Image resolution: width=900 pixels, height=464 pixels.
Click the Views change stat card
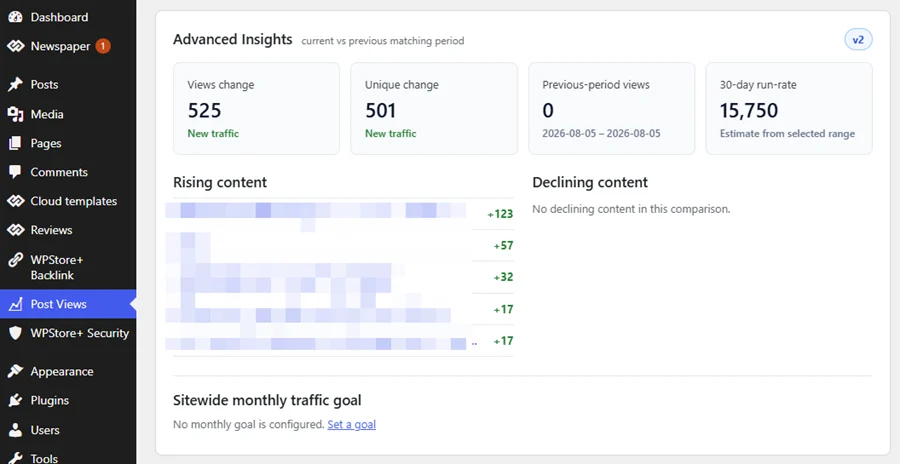[x=256, y=109]
